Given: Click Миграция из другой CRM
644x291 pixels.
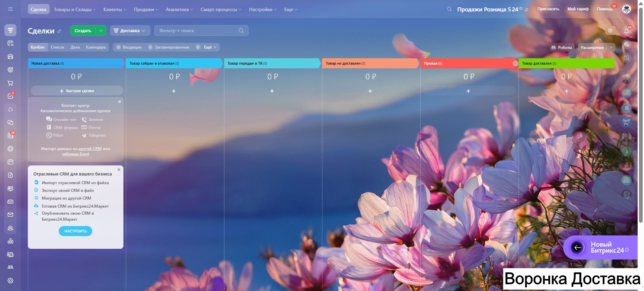Looking at the screenshot, I should pyautogui.click(x=66, y=198).
